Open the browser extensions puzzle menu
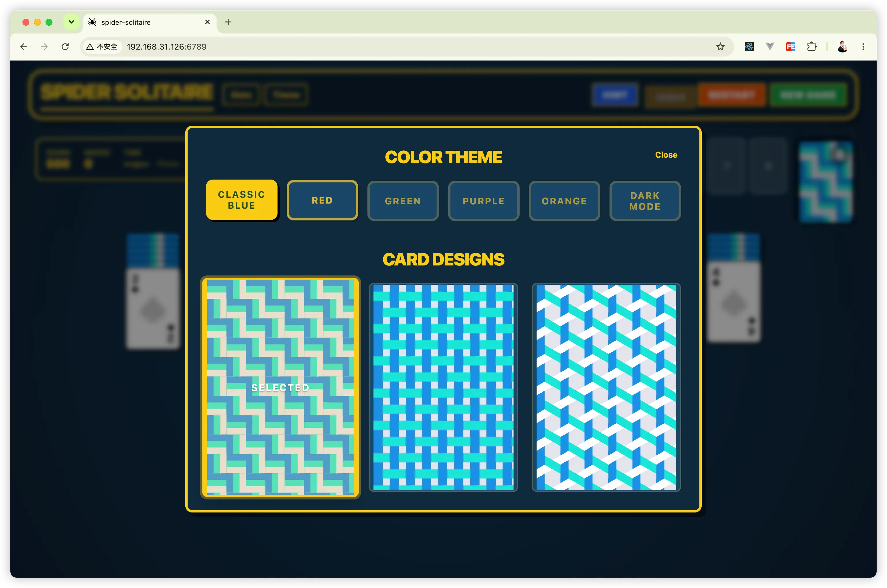Screen dimensions: 887x588 [x=811, y=46]
